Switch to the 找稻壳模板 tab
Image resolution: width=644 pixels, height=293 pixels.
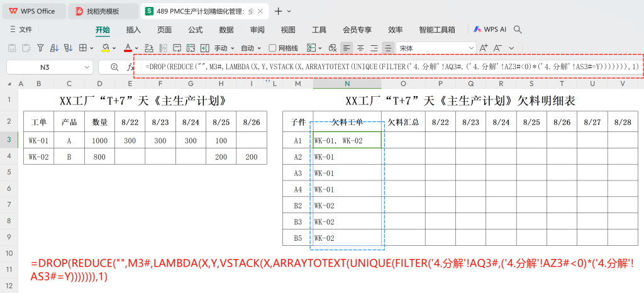(103, 11)
